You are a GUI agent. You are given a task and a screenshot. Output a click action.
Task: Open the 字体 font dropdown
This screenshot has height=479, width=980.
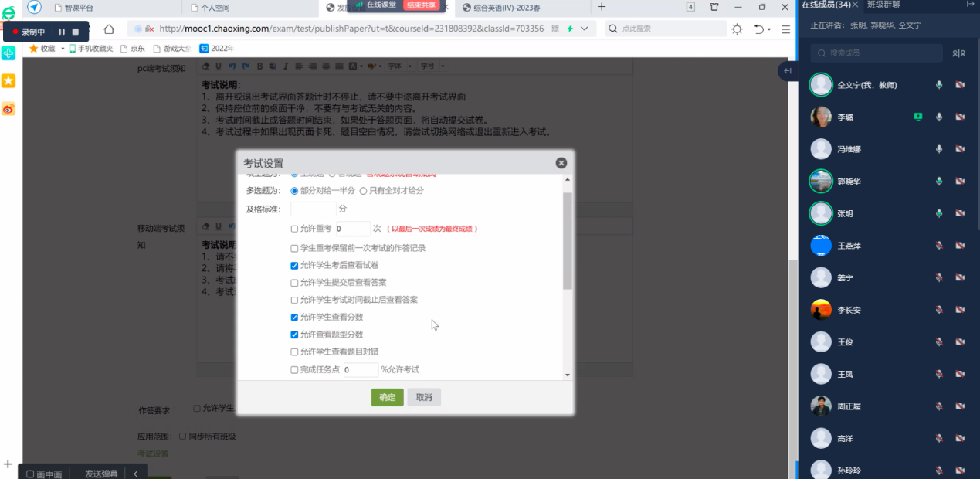(397, 66)
